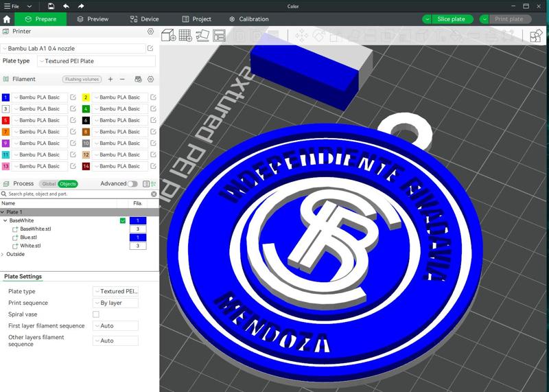Edit filament 1 preset icon

[73, 97]
